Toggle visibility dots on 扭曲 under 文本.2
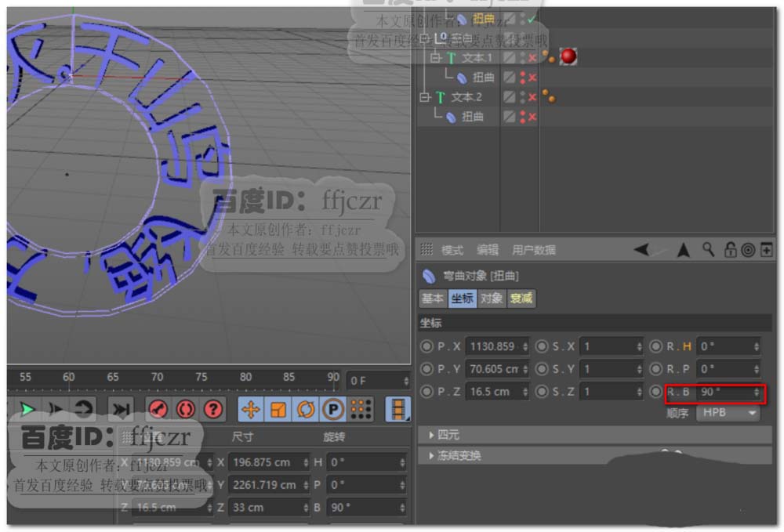This screenshot has width=784, height=532. click(522, 117)
